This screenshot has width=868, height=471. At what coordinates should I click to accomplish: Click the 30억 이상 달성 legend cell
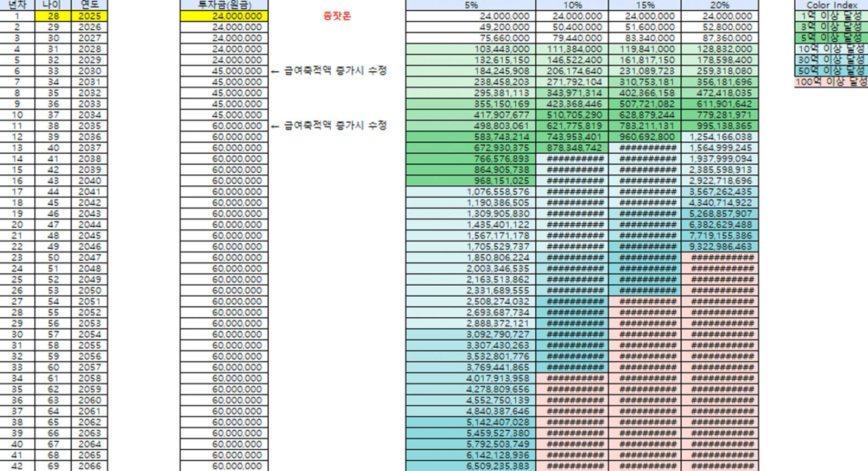point(831,60)
